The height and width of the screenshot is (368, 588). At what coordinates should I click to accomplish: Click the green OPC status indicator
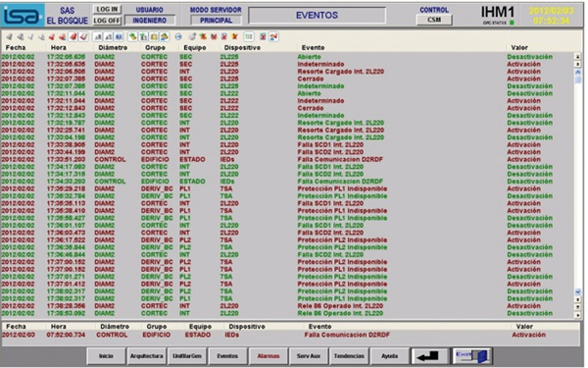tap(512, 23)
